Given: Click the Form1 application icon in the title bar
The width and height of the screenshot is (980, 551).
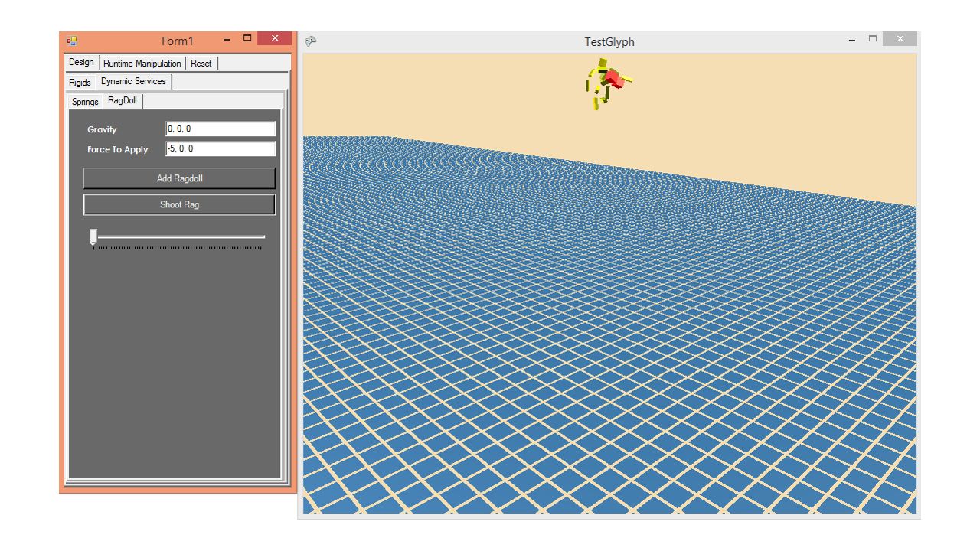Looking at the screenshot, I should pos(72,38).
